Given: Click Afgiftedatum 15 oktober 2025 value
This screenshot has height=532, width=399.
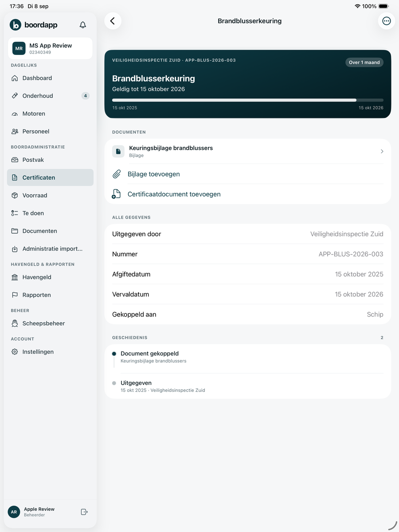Looking at the screenshot, I should (x=359, y=274).
